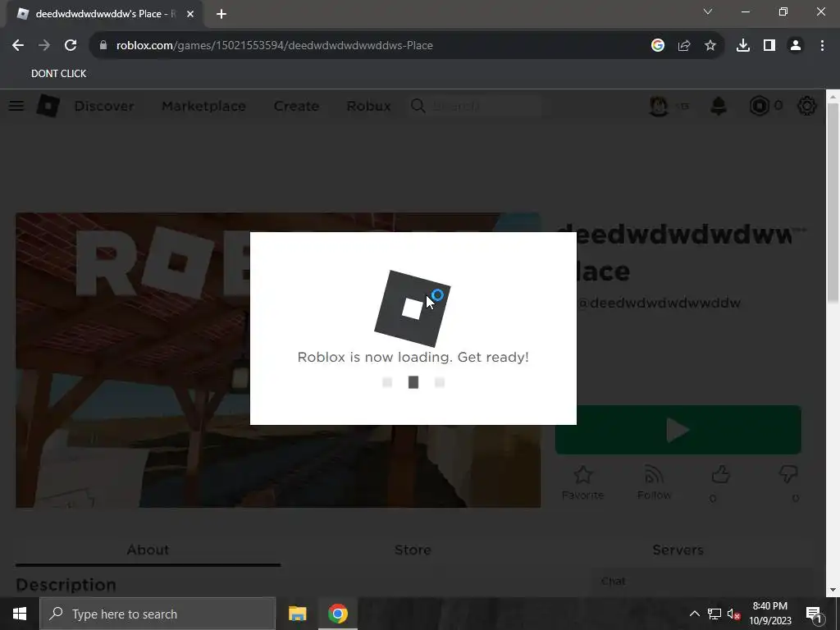Click the Windows taskbar search box
The height and width of the screenshot is (630, 840).
(157, 614)
